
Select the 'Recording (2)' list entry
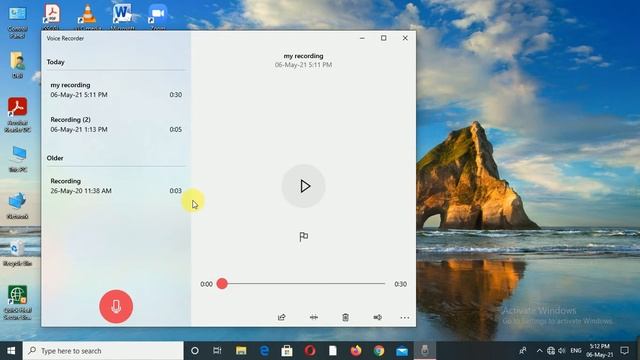tap(116, 124)
